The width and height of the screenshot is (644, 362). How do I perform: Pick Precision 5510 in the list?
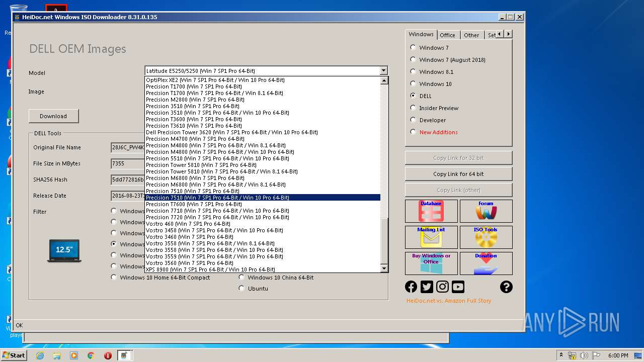(263, 158)
